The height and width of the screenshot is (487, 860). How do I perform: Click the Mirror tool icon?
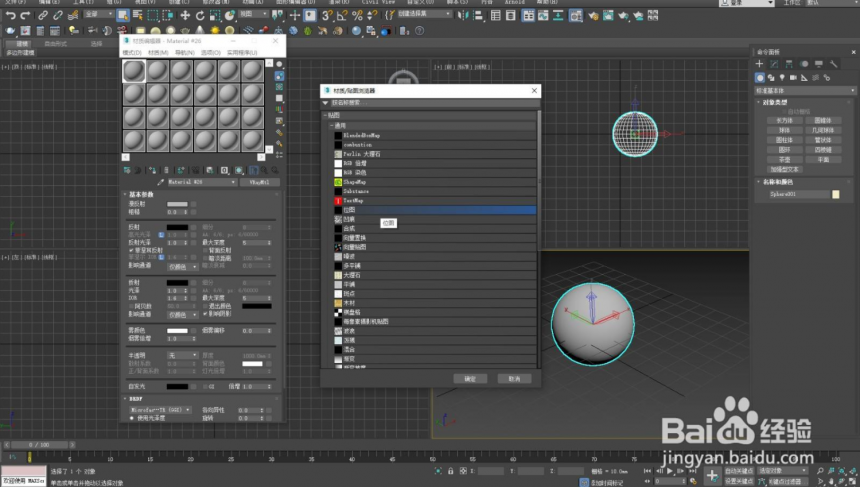tap(464, 15)
